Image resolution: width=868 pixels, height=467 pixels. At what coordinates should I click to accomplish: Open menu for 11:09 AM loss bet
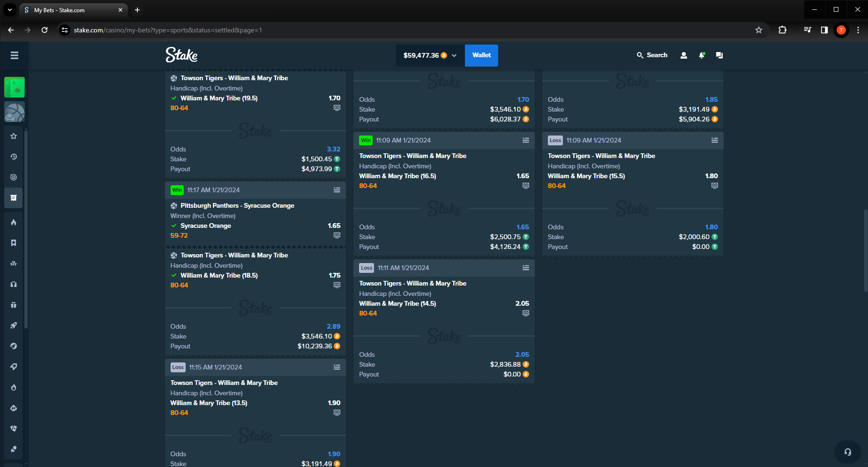pos(715,140)
